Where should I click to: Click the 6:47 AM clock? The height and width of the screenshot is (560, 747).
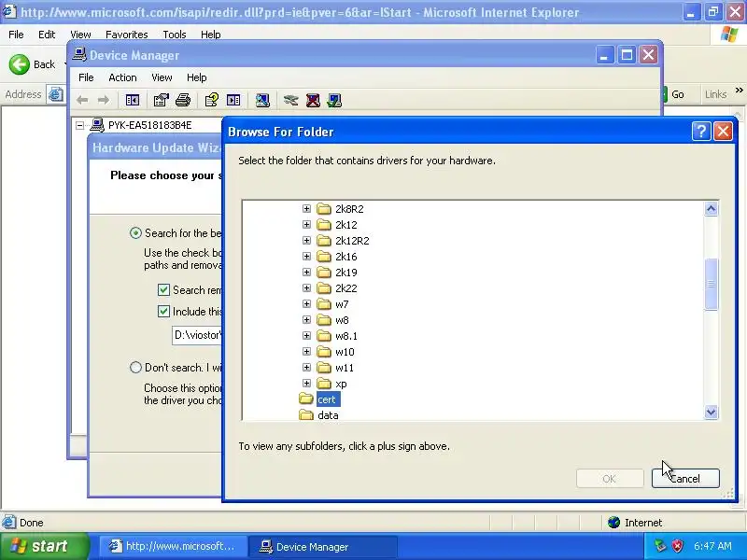[x=712, y=546]
